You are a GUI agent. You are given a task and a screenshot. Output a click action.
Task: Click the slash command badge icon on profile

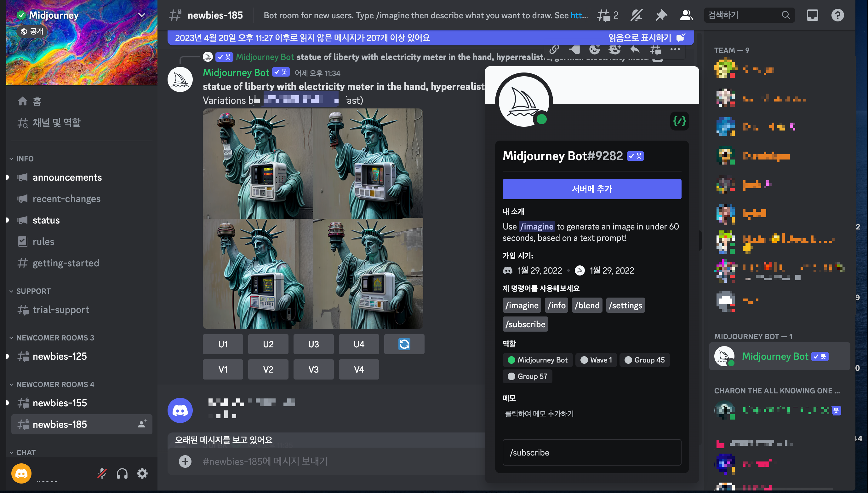[679, 121]
